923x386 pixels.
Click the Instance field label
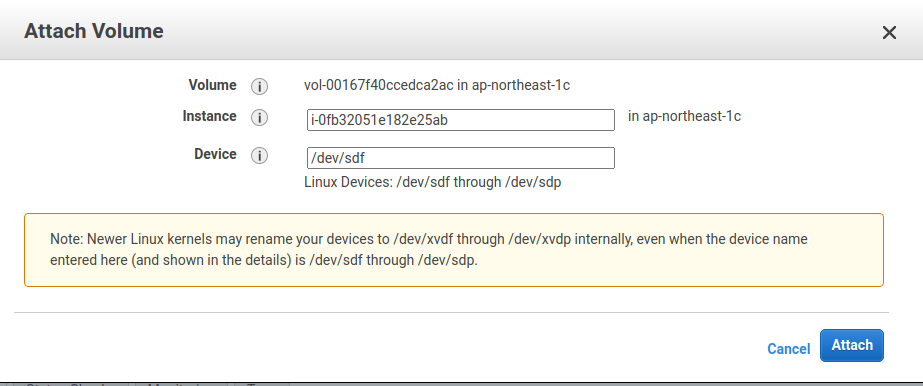(x=210, y=117)
